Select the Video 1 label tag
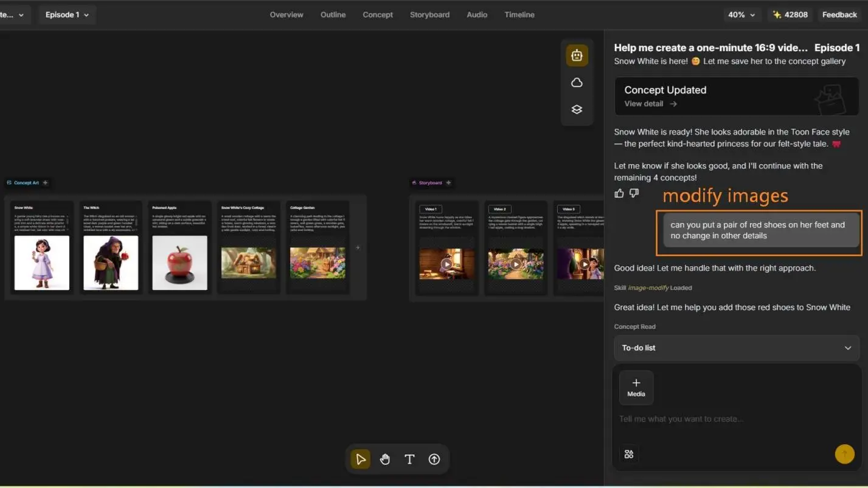The height and width of the screenshot is (488, 868). pos(431,209)
